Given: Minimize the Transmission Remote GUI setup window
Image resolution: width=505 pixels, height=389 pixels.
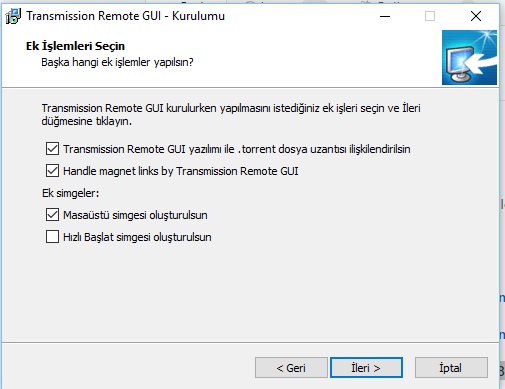Looking at the screenshot, I should click(x=385, y=16).
